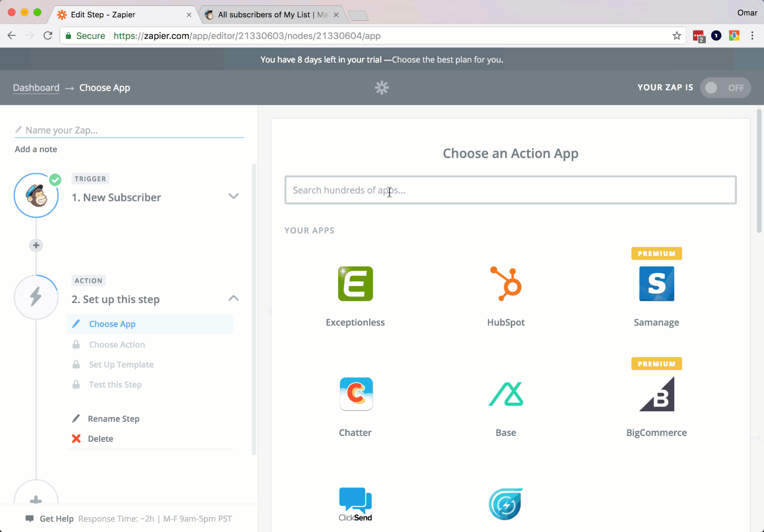The height and width of the screenshot is (532, 764).
Task: Open the Chrome three-dot menu
Action: coord(752,35)
